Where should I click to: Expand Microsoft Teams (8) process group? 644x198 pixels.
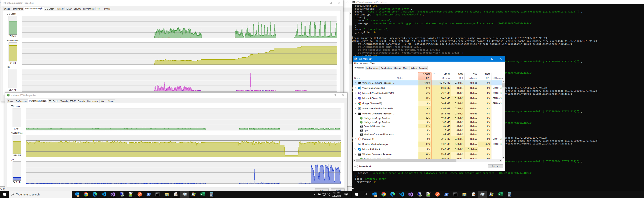355,98
